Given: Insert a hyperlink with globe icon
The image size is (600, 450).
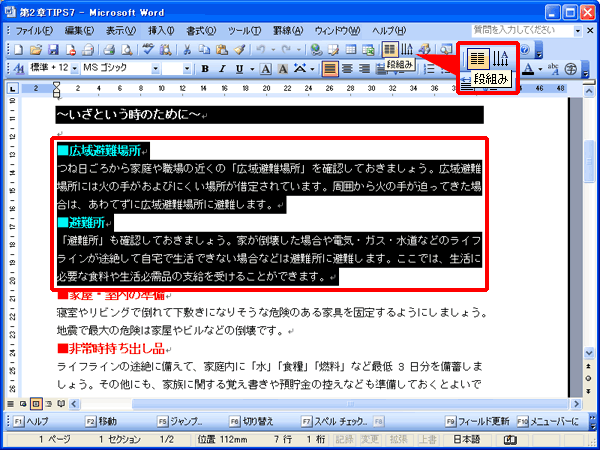Looking at the screenshot, I should [x=316, y=50].
